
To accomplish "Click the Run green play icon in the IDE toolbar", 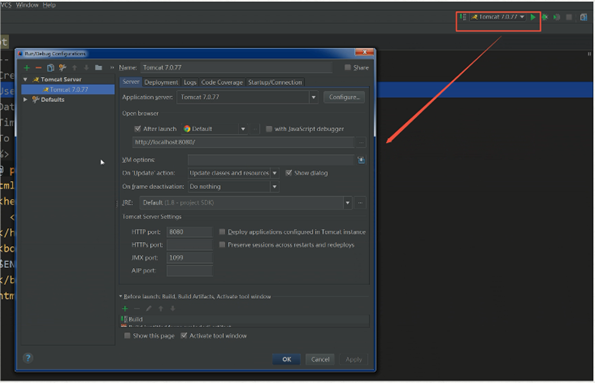I will 533,17.
